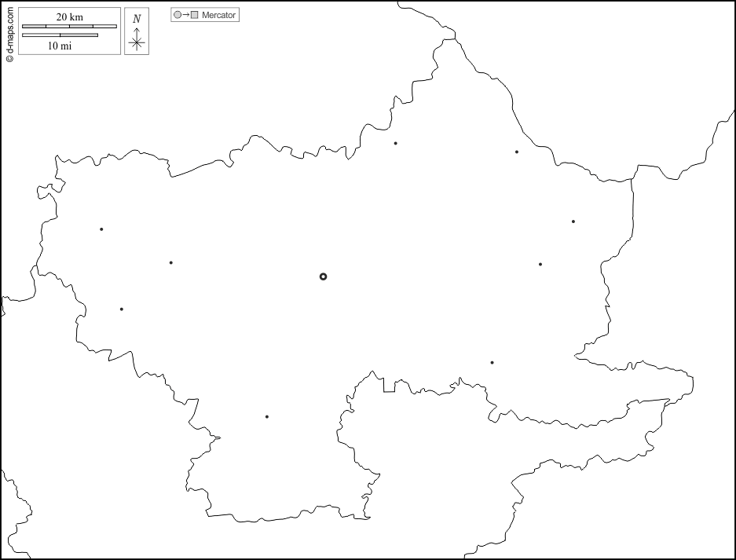
Task: Click the "10 mi" scale text
Action: click(x=60, y=46)
